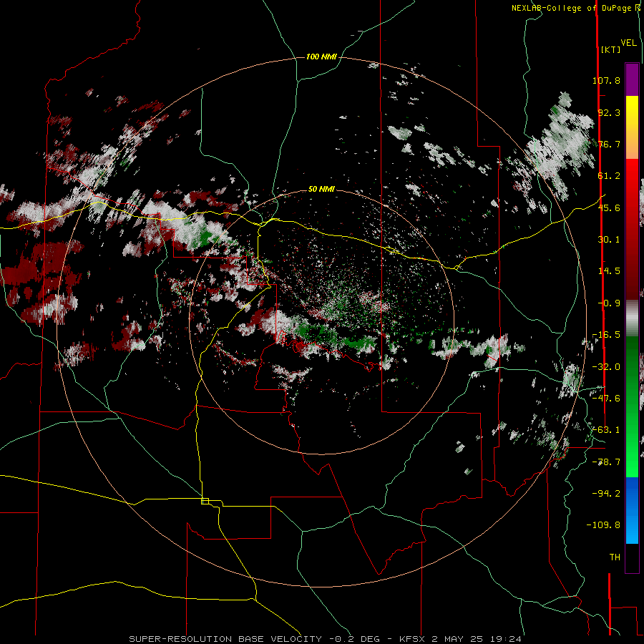Click the [KT] units label
Image resolution: width=644 pixels, height=644 pixels.
pyautogui.click(x=610, y=49)
